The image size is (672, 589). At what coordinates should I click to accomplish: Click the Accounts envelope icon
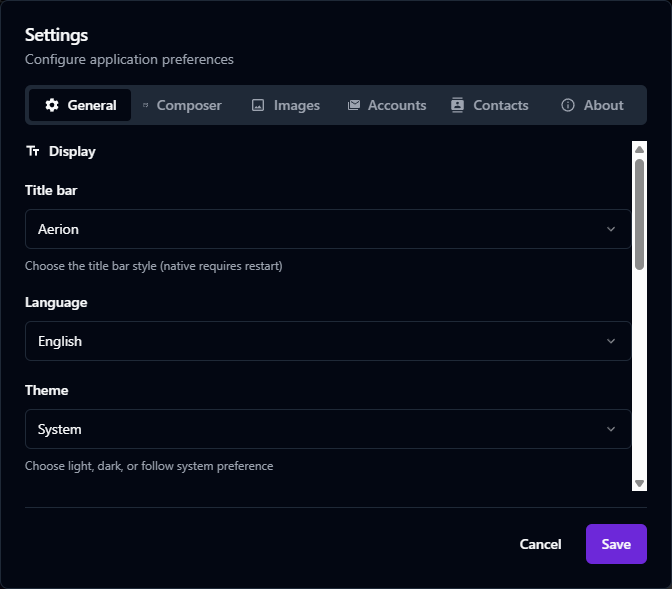coord(353,105)
